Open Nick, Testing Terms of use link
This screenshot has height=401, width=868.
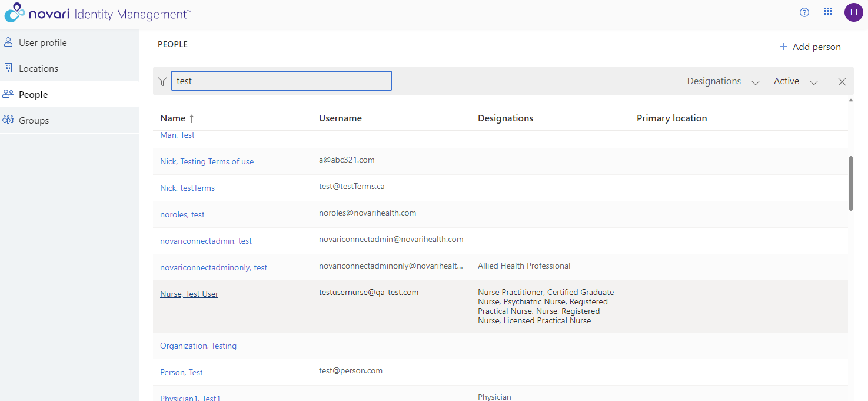coord(207,161)
